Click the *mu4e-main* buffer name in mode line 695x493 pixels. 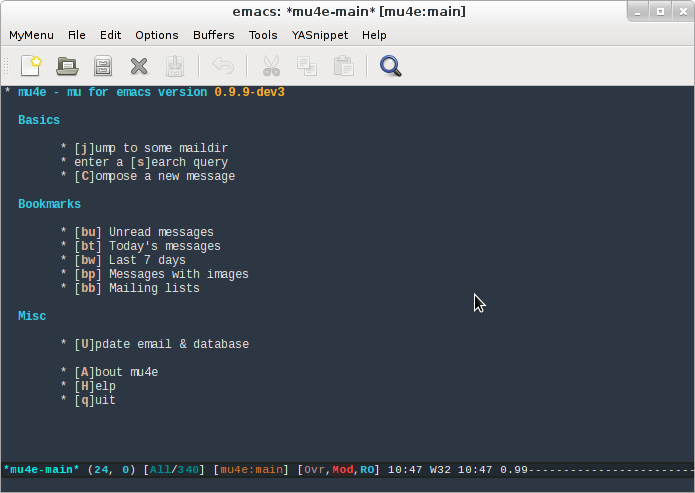tap(42, 469)
